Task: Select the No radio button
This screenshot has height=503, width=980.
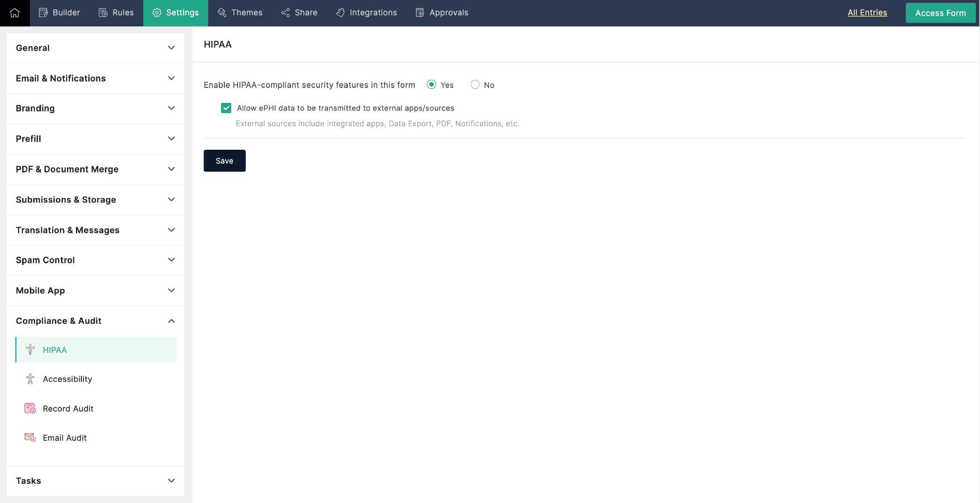Action: pyautogui.click(x=475, y=84)
